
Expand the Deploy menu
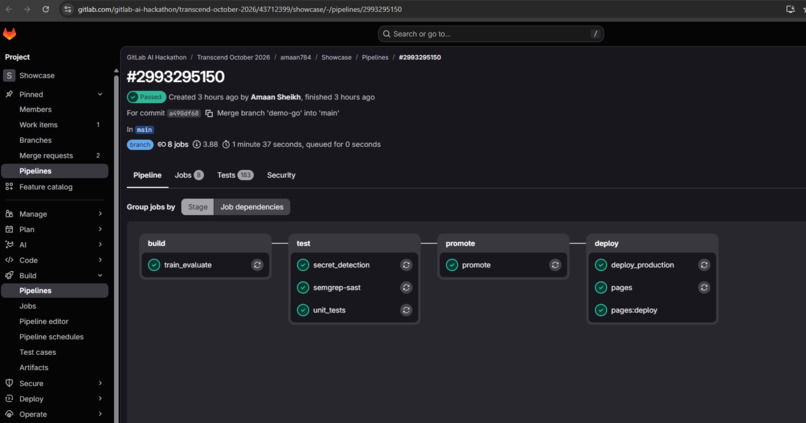click(x=100, y=398)
